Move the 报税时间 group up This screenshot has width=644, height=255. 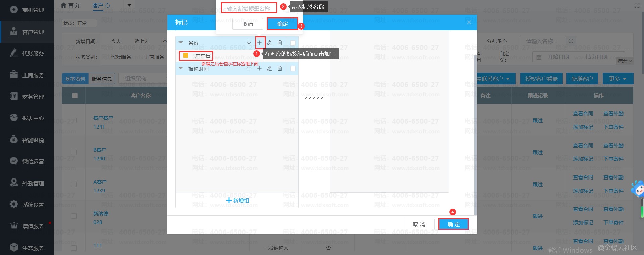[x=249, y=68]
